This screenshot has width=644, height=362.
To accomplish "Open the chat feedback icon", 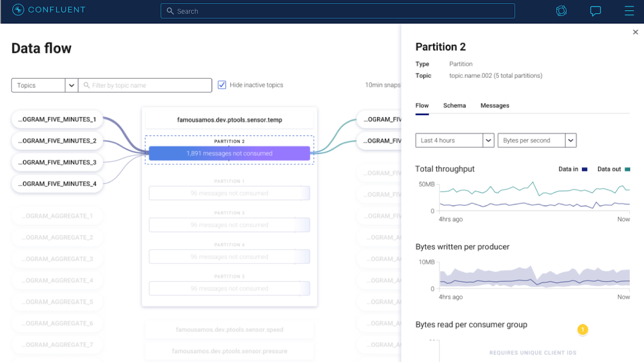I will click(596, 11).
